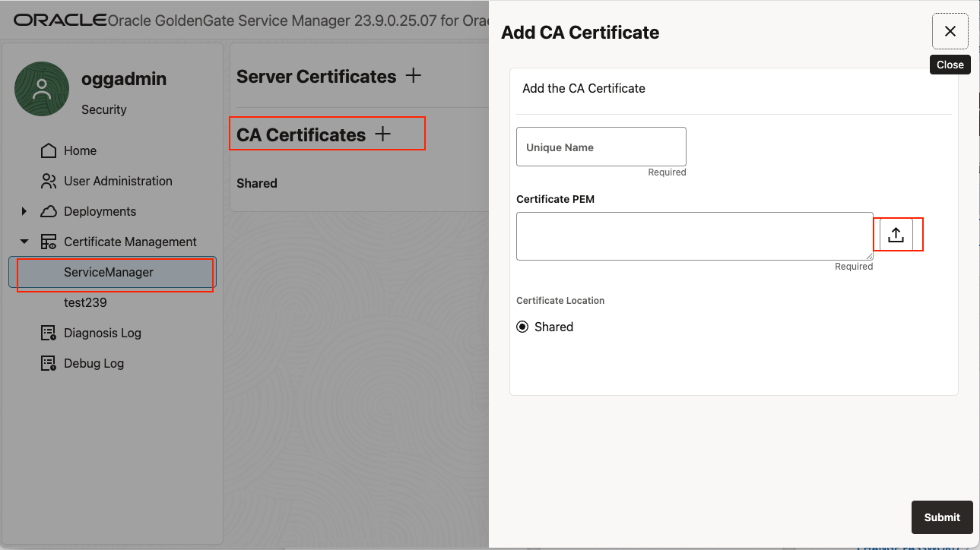980x550 pixels.
Task: Enable the Shared certificate location option
Action: tap(522, 327)
